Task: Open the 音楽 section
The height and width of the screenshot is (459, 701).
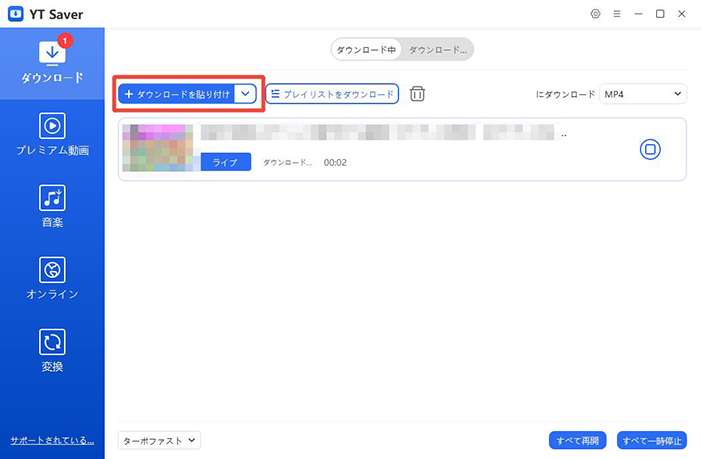Action: click(x=52, y=206)
